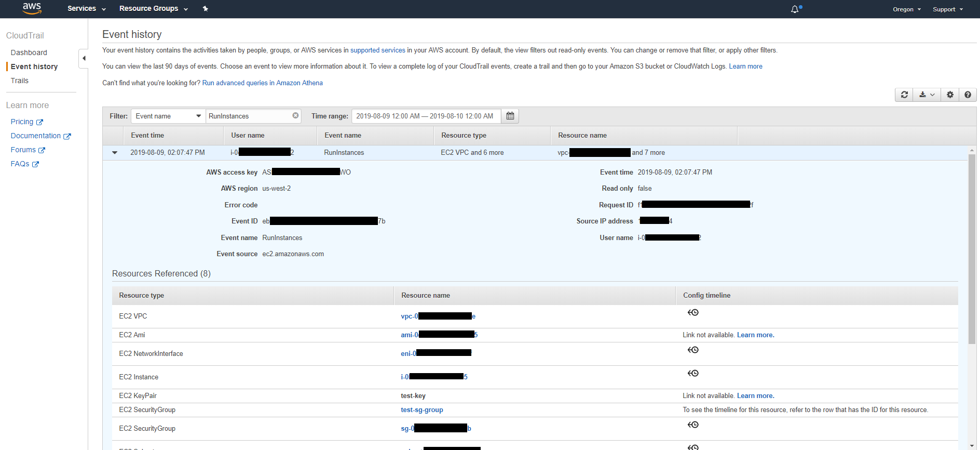The image size is (980, 450).
Task: Click Learn more in EC2 KeyPair row
Action: coord(755,396)
